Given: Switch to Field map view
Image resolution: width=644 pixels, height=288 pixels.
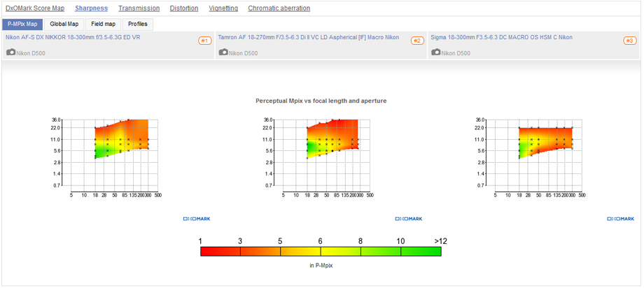Looking at the screenshot, I should (103, 24).
